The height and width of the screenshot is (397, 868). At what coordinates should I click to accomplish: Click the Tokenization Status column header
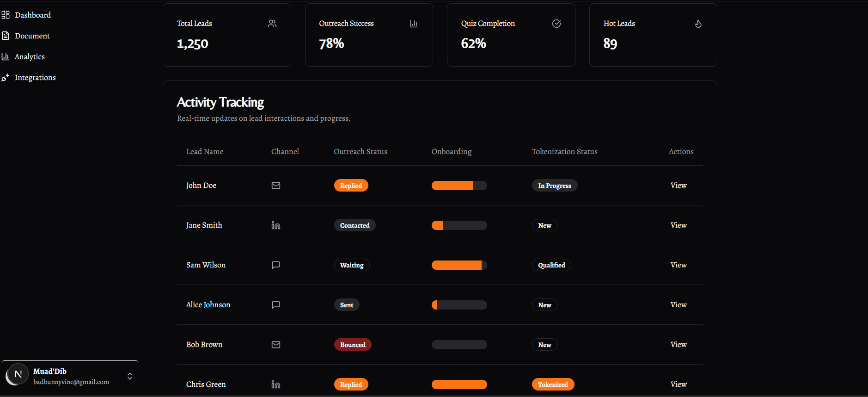pos(564,151)
